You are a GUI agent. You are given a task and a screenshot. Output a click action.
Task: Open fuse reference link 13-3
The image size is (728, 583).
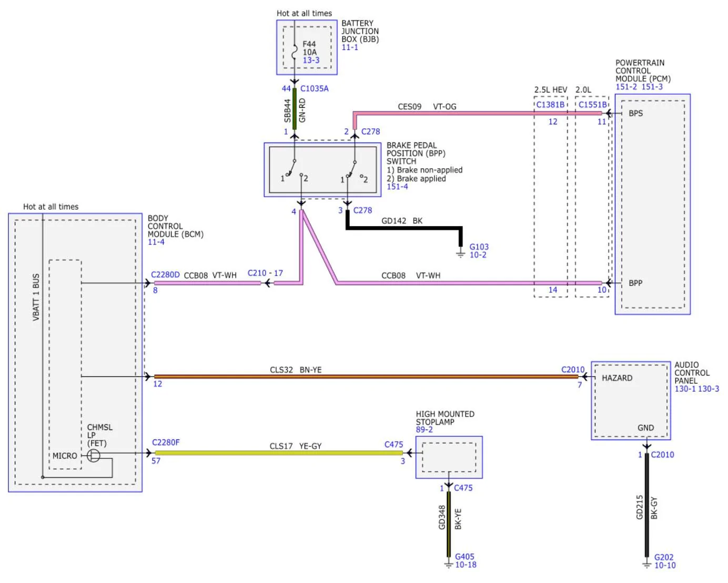(x=311, y=60)
